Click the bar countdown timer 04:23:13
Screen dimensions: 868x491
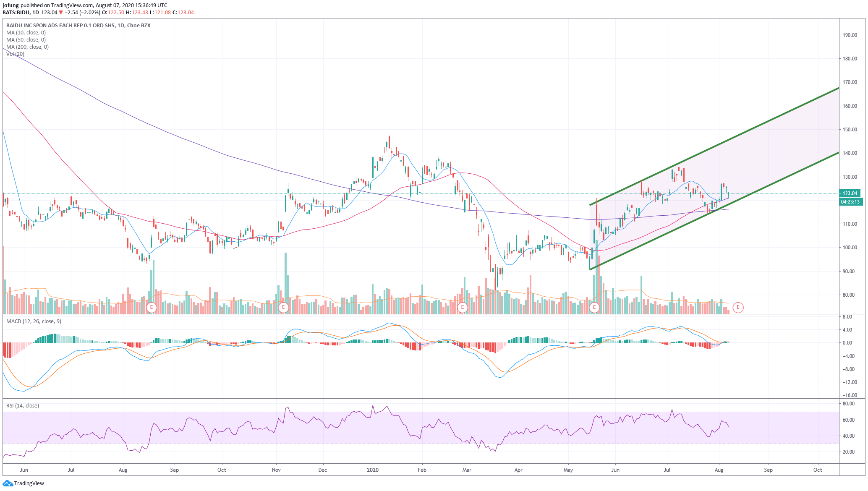pyautogui.click(x=851, y=202)
